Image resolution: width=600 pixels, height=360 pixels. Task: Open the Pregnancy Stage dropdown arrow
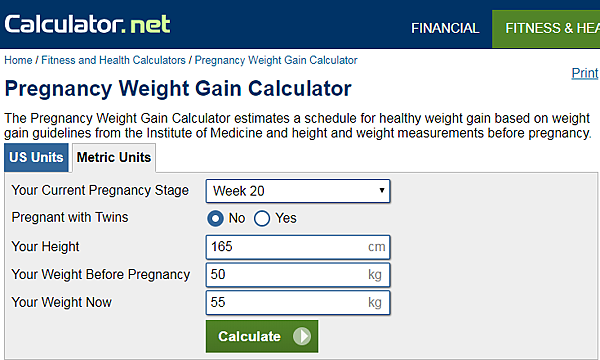382,191
